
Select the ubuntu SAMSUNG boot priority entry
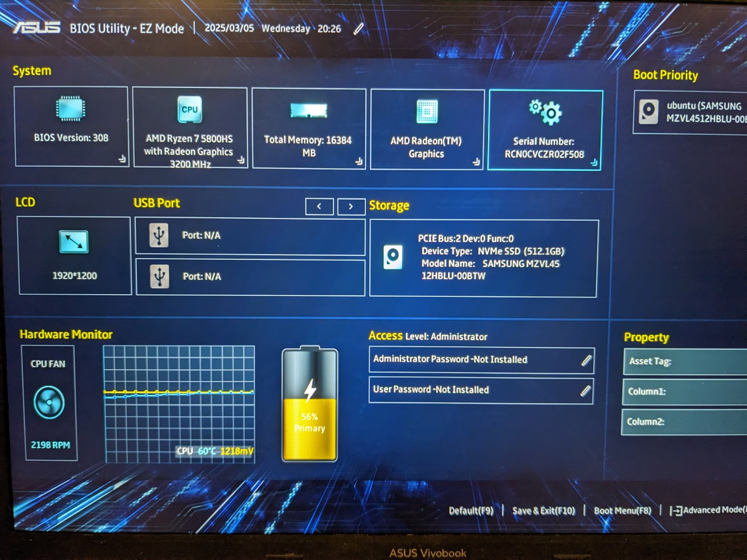[x=690, y=112]
